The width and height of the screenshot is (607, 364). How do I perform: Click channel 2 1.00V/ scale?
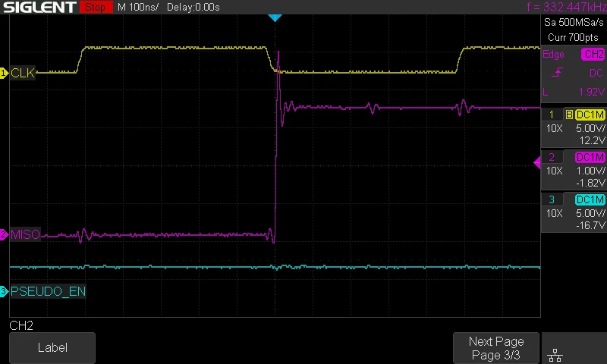click(590, 171)
